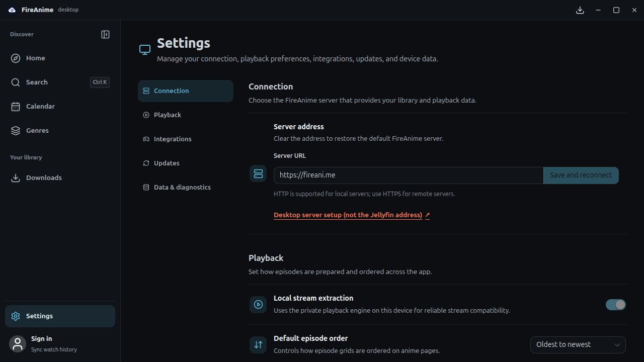Image resolution: width=644 pixels, height=362 pixels.
Task: Click the Playback play icon in settings nav
Action: coord(146,115)
